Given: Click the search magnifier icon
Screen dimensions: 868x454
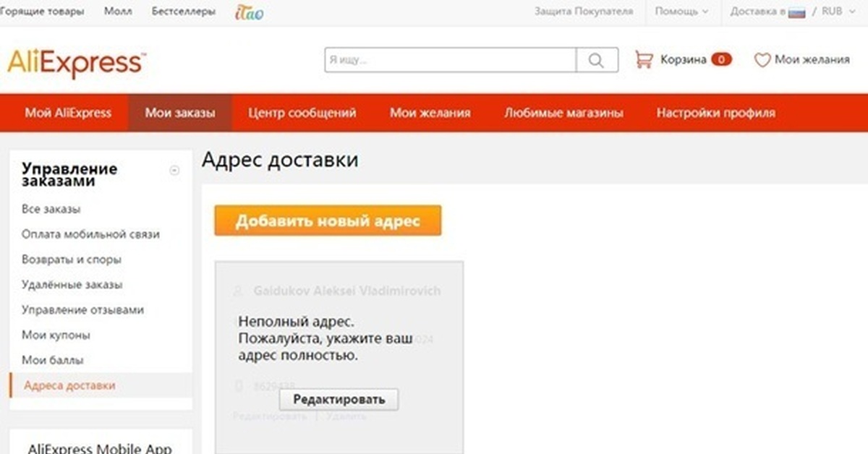Looking at the screenshot, I should 596,61.
